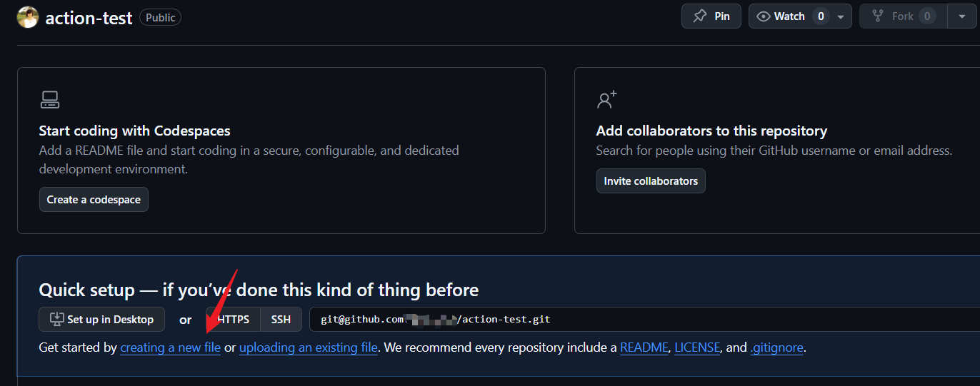Image resolution: width=980 pixels, height=386 pixels.
Task: Select the HTTPS protocol toggle
Action: click(x=235, y=320)
